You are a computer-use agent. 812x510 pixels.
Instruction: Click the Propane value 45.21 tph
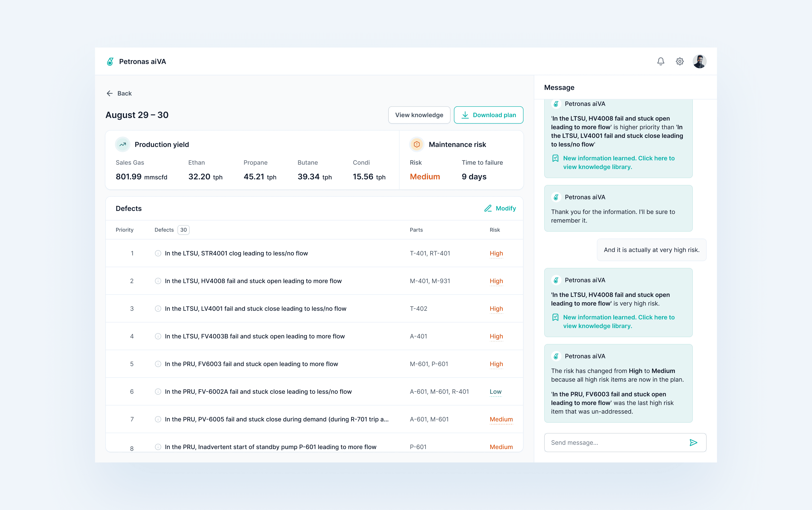260,177
